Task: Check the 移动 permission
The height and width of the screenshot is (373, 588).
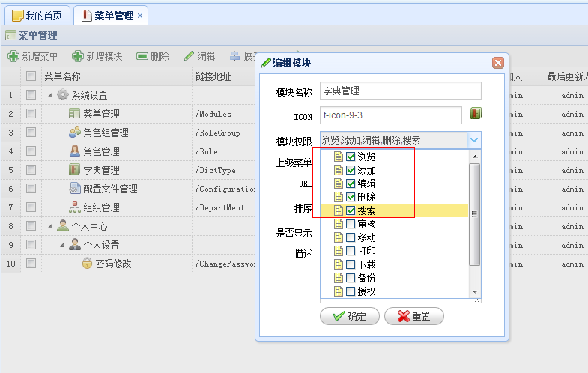Action: 351,237
